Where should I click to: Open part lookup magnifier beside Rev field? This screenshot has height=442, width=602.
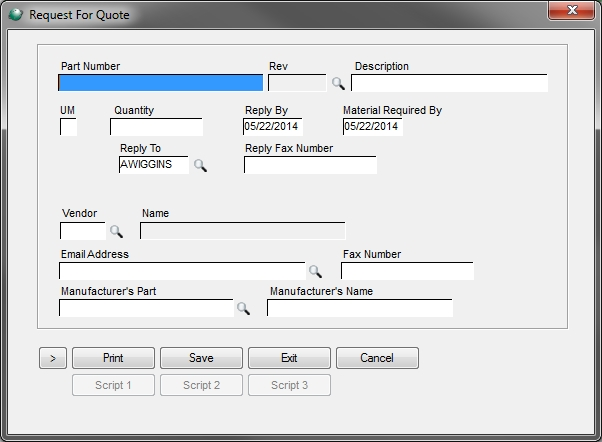click(338, 83)
